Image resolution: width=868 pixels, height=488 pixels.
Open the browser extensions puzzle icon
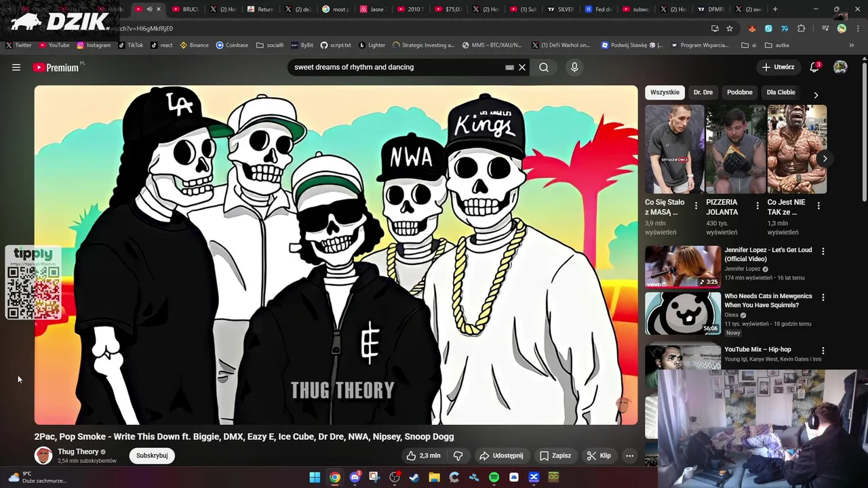(802, 28)
